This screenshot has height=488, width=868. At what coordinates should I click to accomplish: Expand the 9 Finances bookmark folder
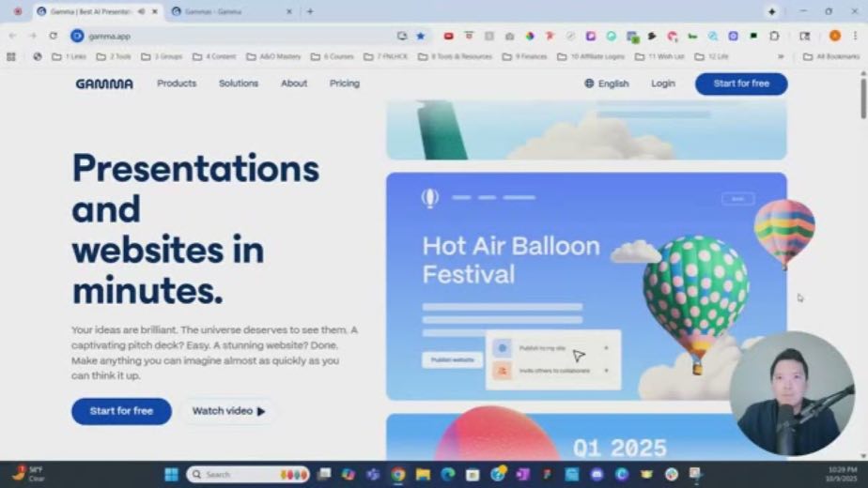(524, 56)
